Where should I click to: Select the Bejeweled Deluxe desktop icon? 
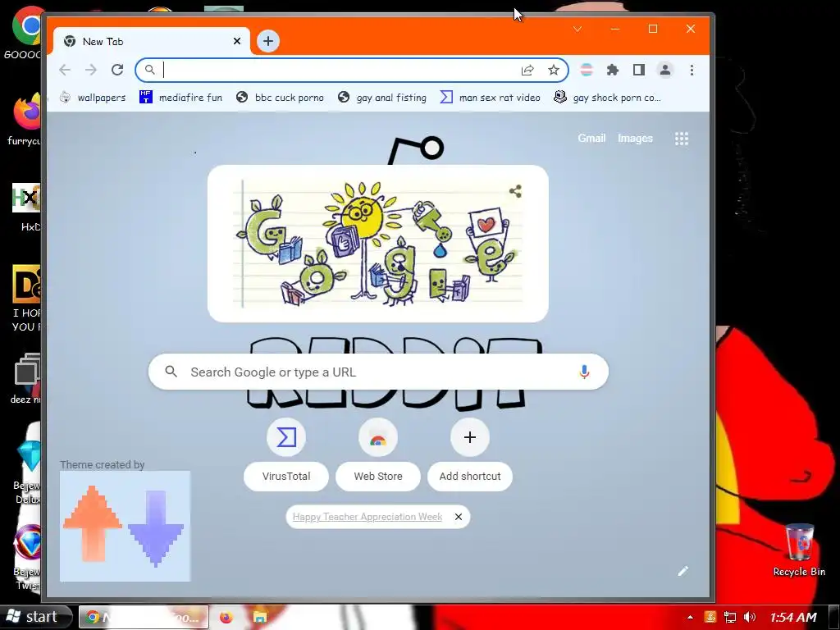point(28,472)
